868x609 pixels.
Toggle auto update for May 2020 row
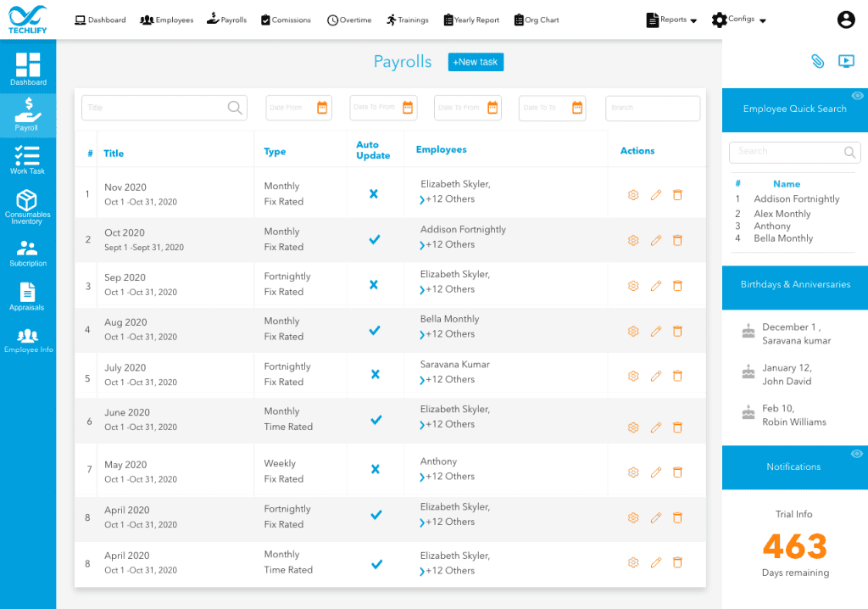pyautogui.click(x=376, y=469)
